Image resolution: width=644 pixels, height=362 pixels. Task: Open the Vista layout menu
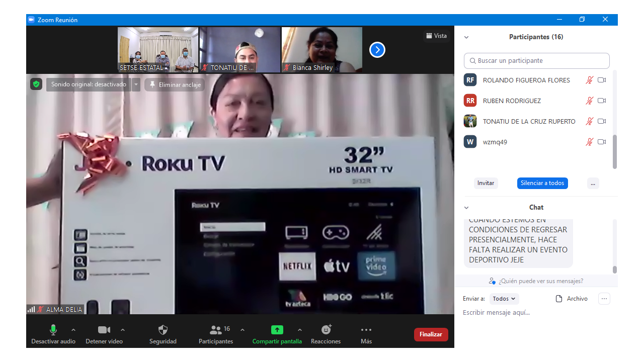436,36
